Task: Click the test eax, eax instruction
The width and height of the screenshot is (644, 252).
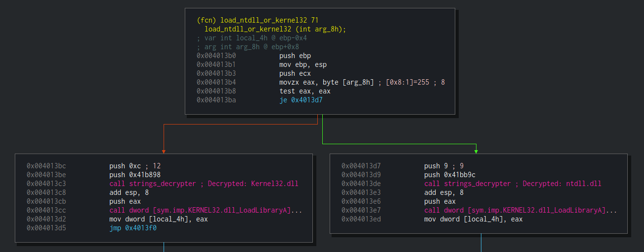Action: (305, 91)
